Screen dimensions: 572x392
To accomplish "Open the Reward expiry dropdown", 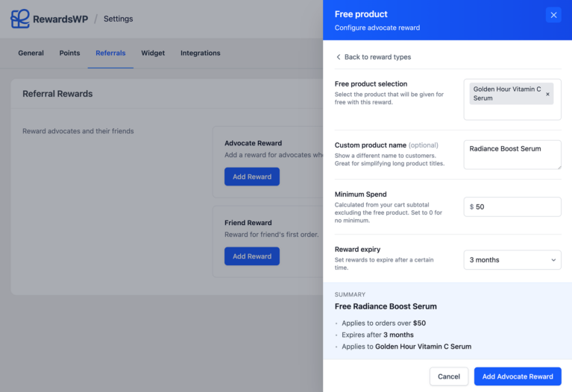I will [512, 260].
